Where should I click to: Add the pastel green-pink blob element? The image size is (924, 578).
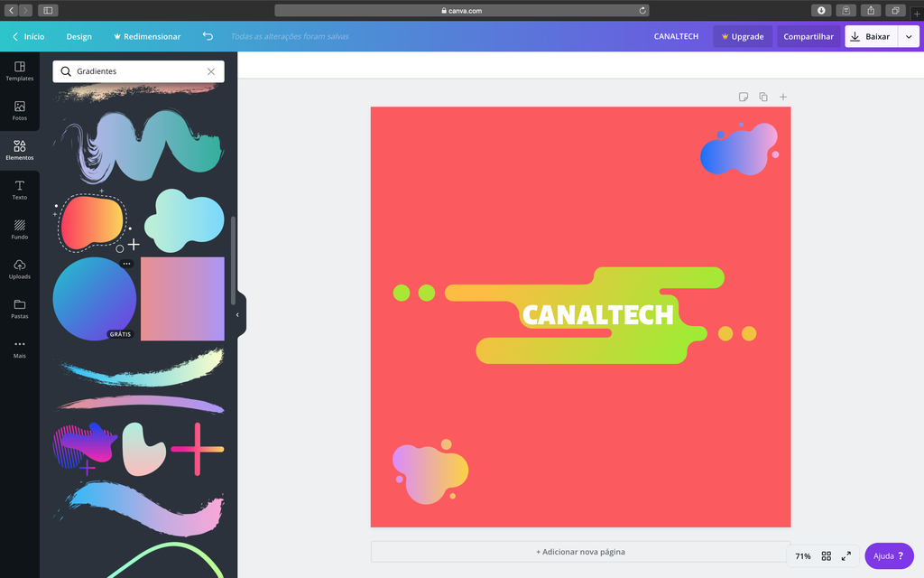[x=143, y=449]
